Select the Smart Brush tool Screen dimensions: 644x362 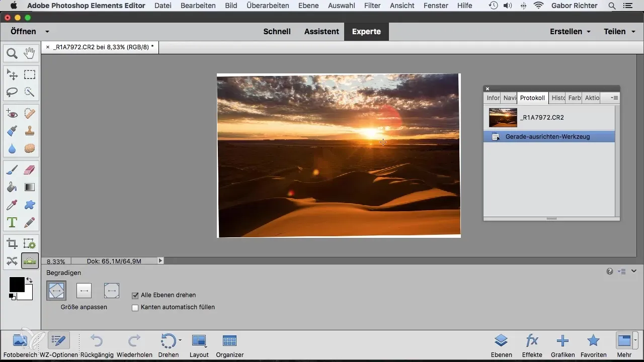(x=12, y=131)
